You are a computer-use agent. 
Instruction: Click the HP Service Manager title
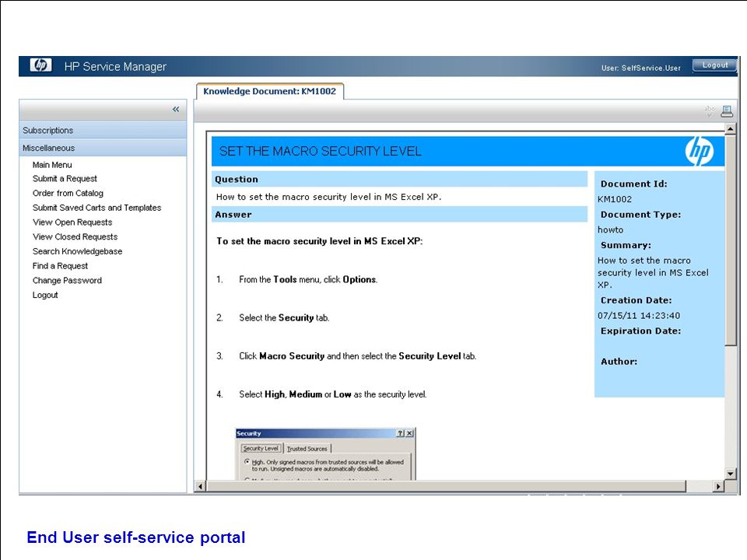coord(115,67)
